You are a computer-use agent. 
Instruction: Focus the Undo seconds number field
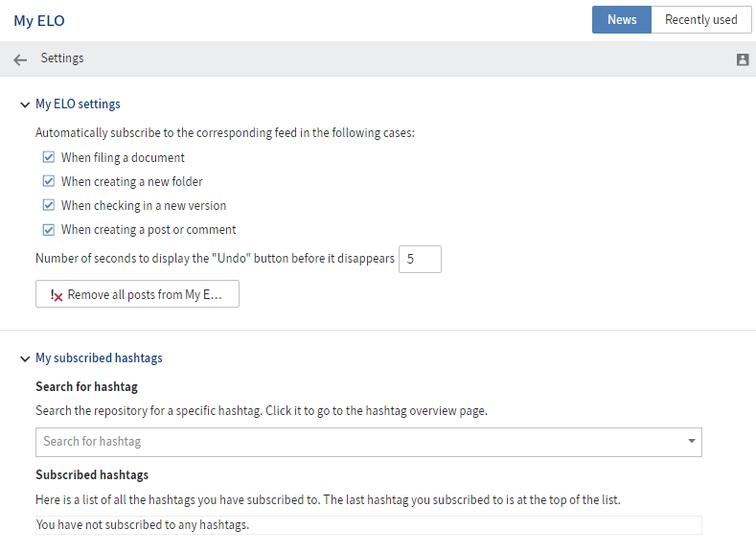pos(420,260)
